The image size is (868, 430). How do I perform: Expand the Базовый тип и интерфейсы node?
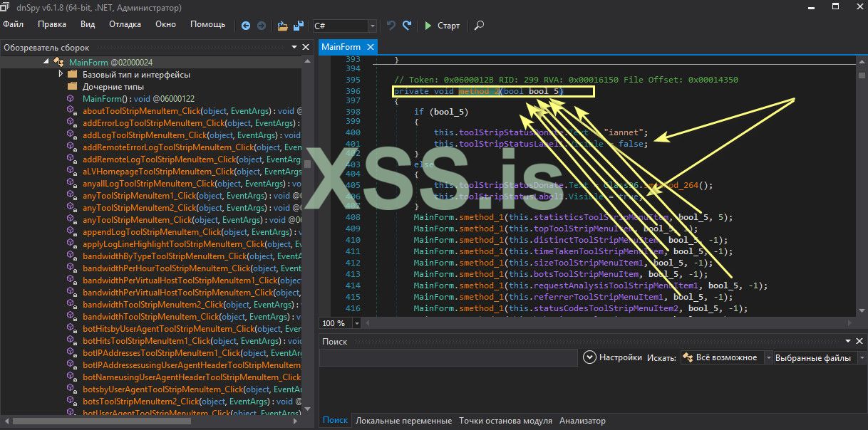pyautogui.click(x=61, y=75)
